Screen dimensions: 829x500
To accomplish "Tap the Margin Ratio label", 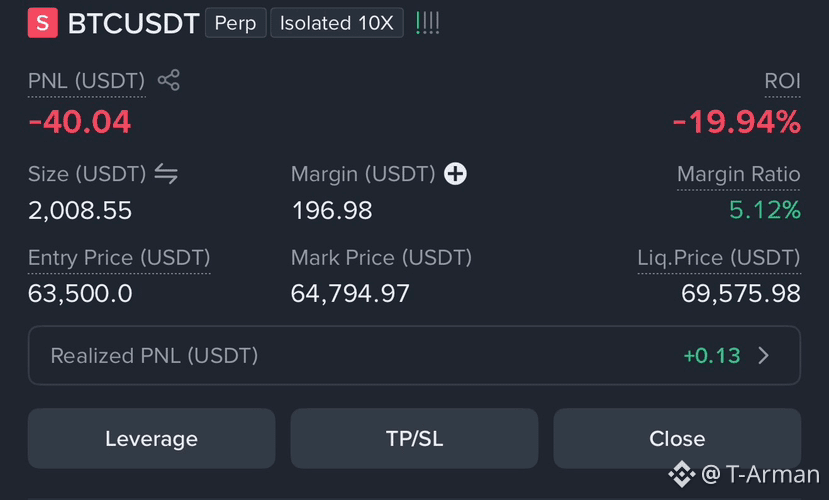I will point(739,174).
